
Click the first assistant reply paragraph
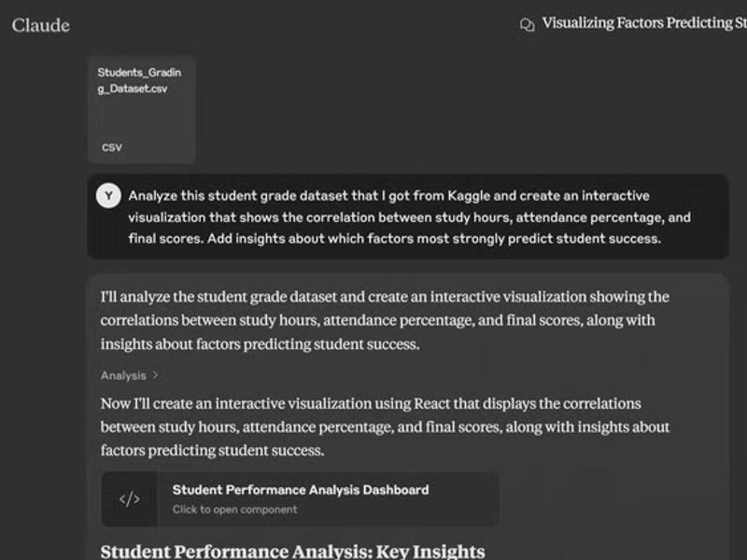[x=385, y=320]
